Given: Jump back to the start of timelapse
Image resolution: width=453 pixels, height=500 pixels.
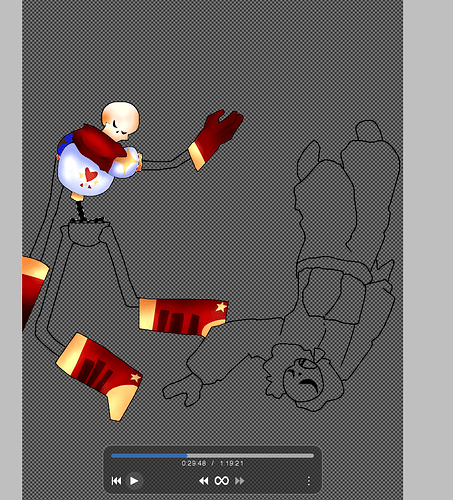Looking at the screenshot, I should pos(116,481).
